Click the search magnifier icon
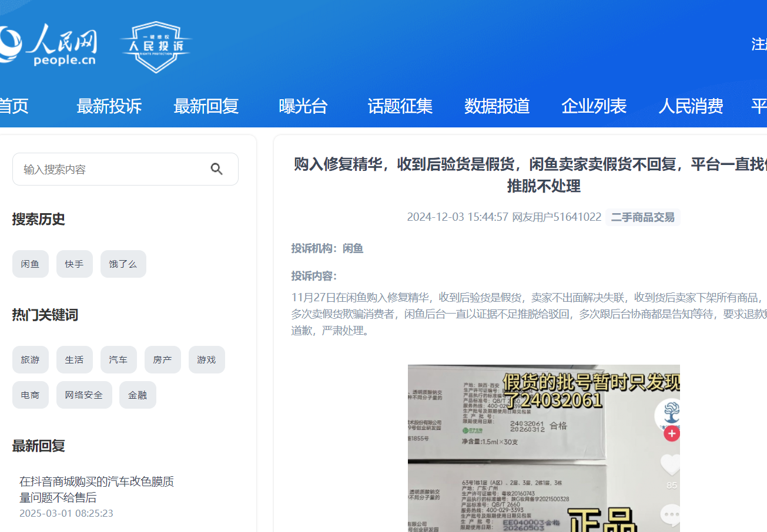 [216, 169]
